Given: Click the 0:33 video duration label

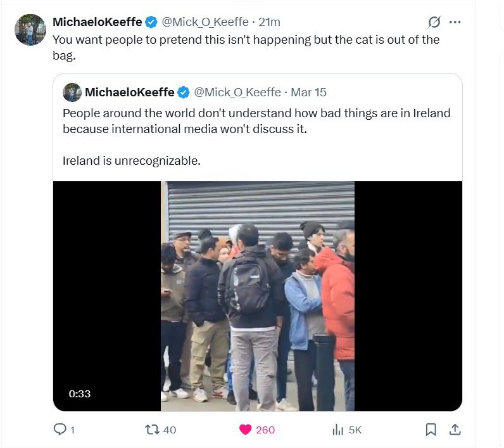Looking at the screenshot, I should click(x=80, y=394).
